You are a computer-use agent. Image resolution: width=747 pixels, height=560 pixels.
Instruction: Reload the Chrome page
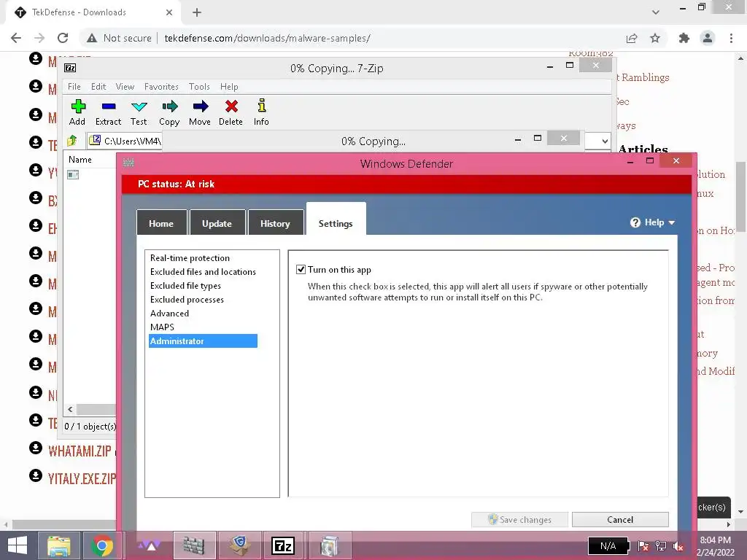point(63,38)
